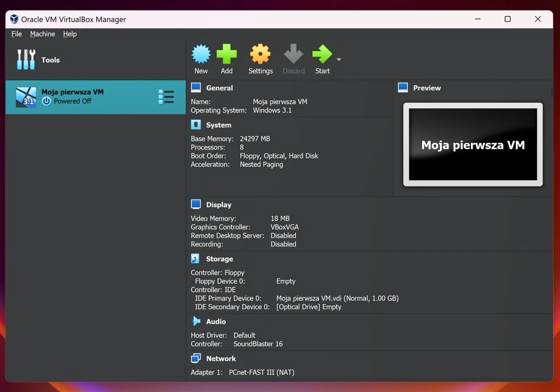Maximize the VirtualBox Manager window

[507, 19]
